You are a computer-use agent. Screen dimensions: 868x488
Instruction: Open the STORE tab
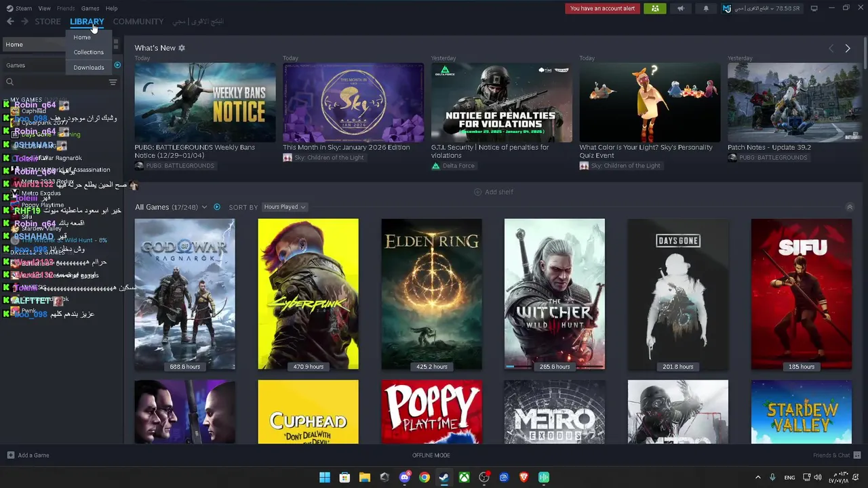pyautogui.click(x=47, y=22)
